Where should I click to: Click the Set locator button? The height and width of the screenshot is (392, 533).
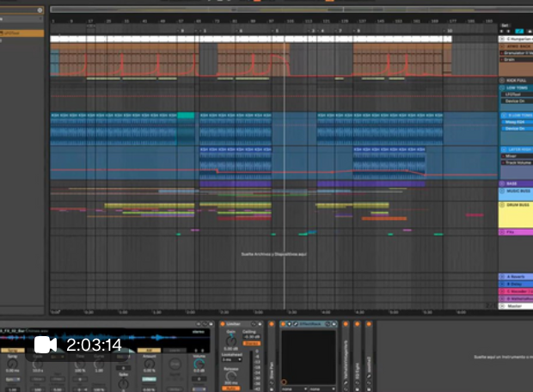(x=505, y=26)
